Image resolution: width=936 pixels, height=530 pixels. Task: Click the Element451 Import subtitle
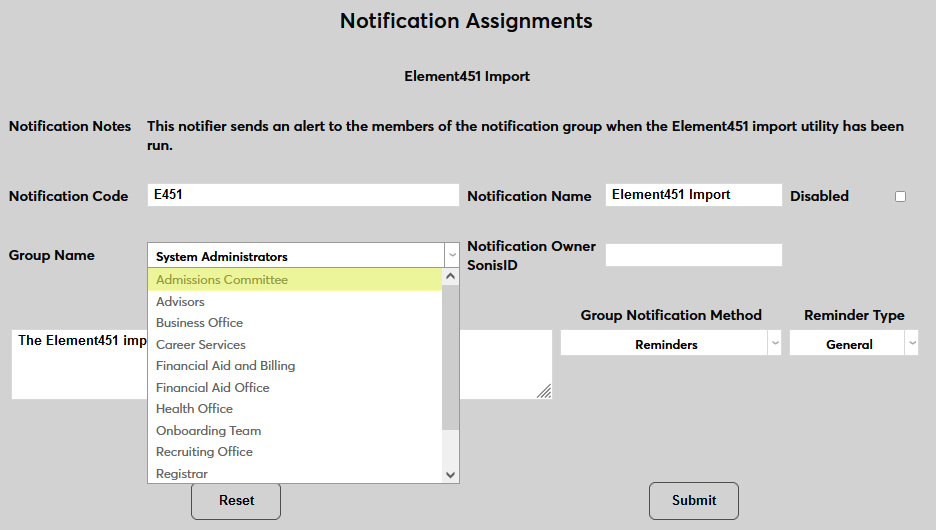pyautogui.click(x=467, y=76)
